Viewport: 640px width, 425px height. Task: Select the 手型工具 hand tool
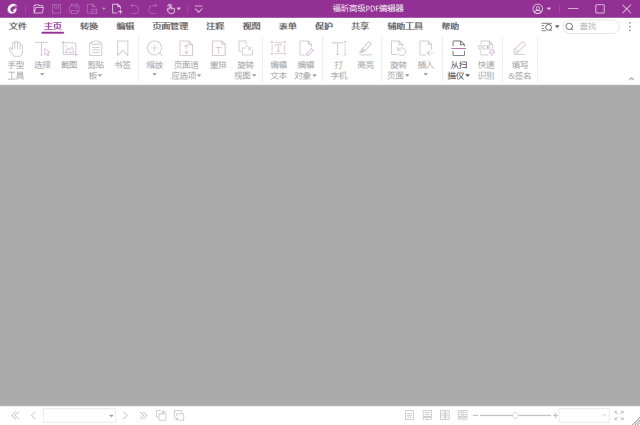tap(16, 60)
